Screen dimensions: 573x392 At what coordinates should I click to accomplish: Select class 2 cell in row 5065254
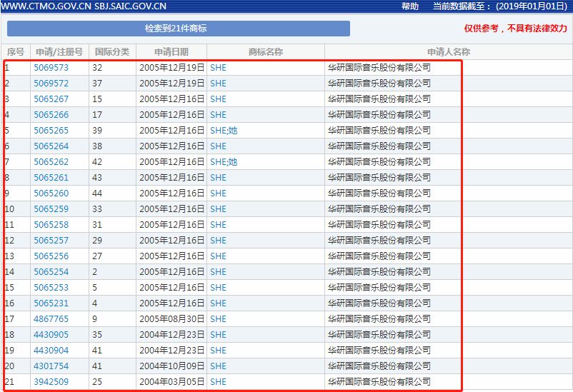click(94, 272)
